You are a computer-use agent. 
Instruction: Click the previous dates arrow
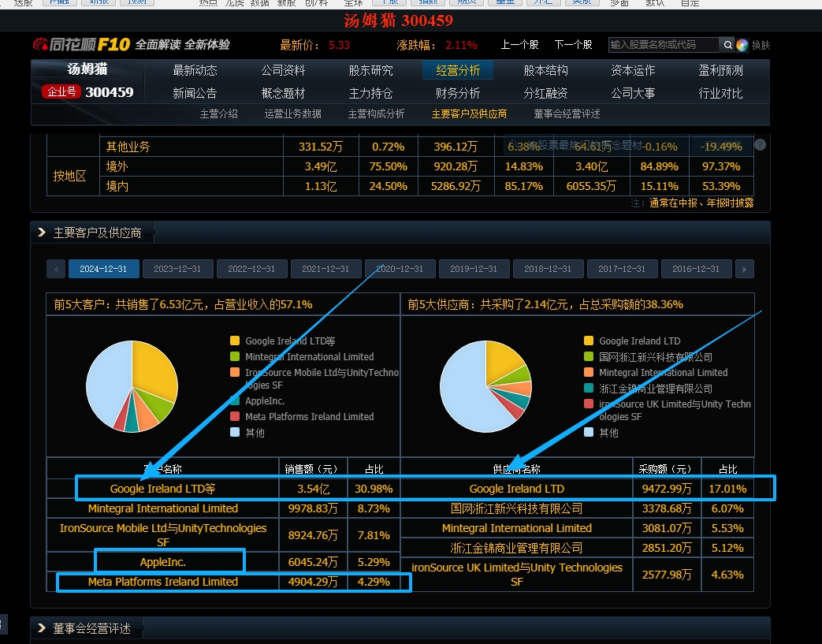click(56, 269)
